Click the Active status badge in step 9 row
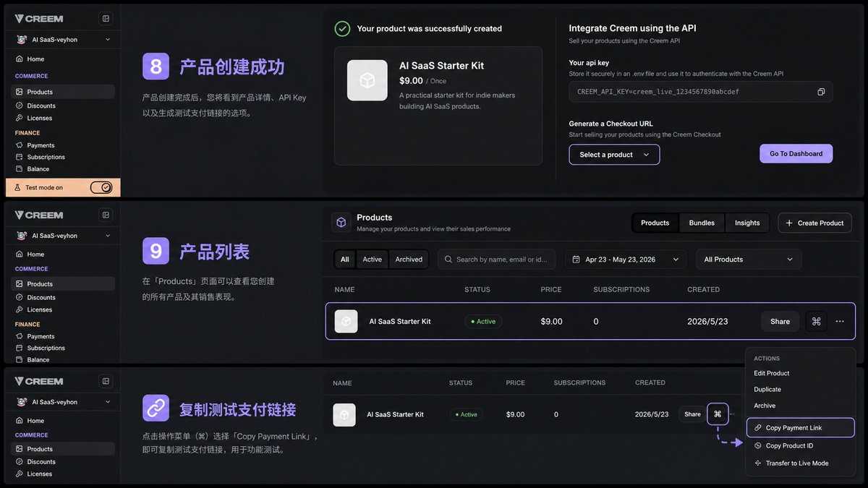Screen dimensions: 868x488 pyautogui.click(x=483, y=321)
